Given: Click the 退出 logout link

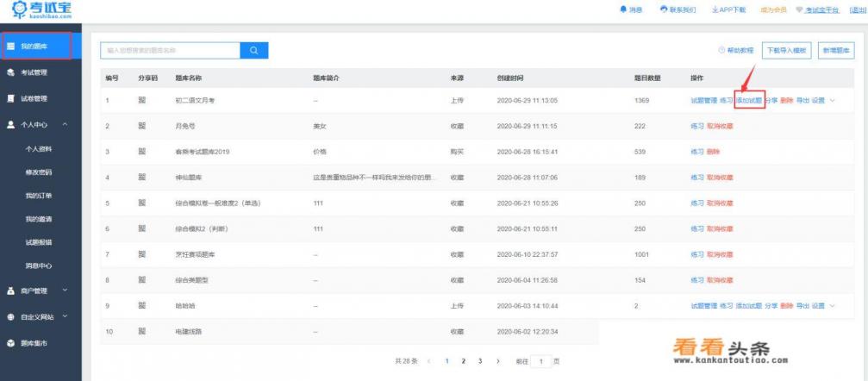Looking at the screenshot, I should pos(858,10).
